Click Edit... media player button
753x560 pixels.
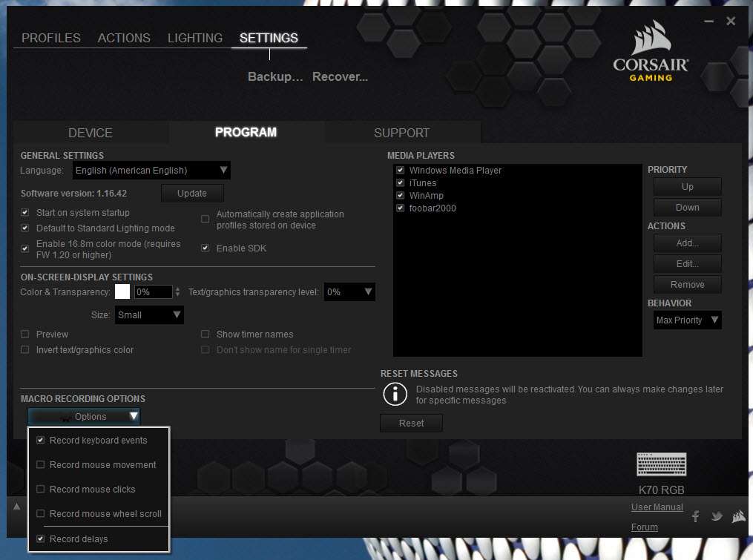coord(687,263)
